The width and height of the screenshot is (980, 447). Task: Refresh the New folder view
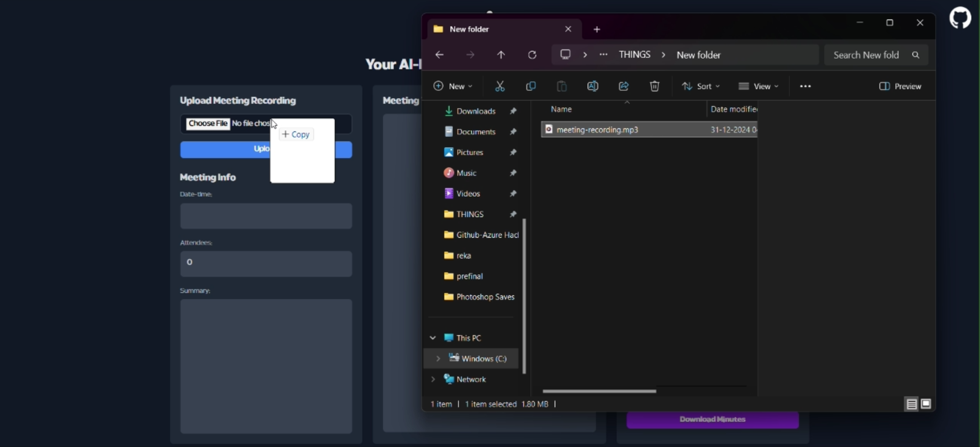click(533, 55)
